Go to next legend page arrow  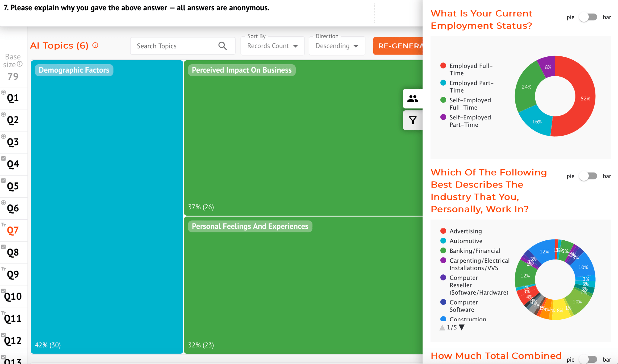tap(462, 328)
